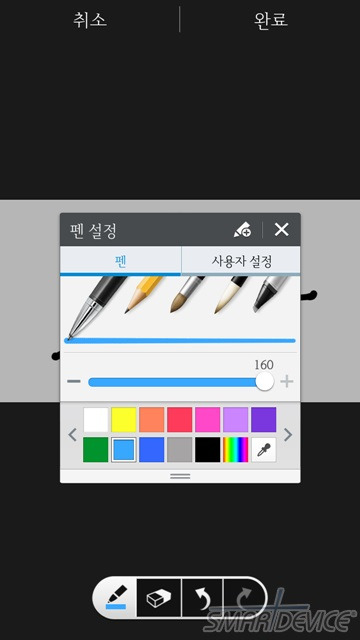Image resolution: width=360 pixels, height=640 pixels.
Task: Click the pen thickness slider knob
Action: click(x=264, y=382)
